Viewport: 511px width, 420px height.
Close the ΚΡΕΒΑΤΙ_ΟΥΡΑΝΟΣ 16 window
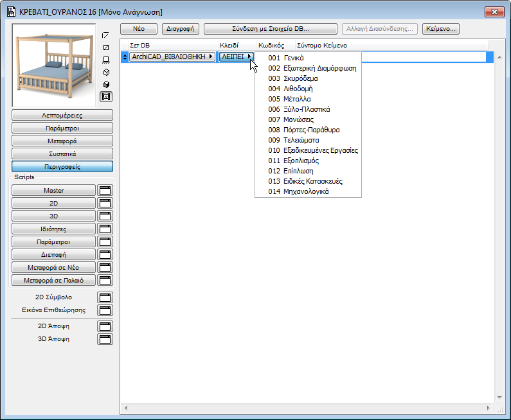pyautogui.click(x=494, y=12)
